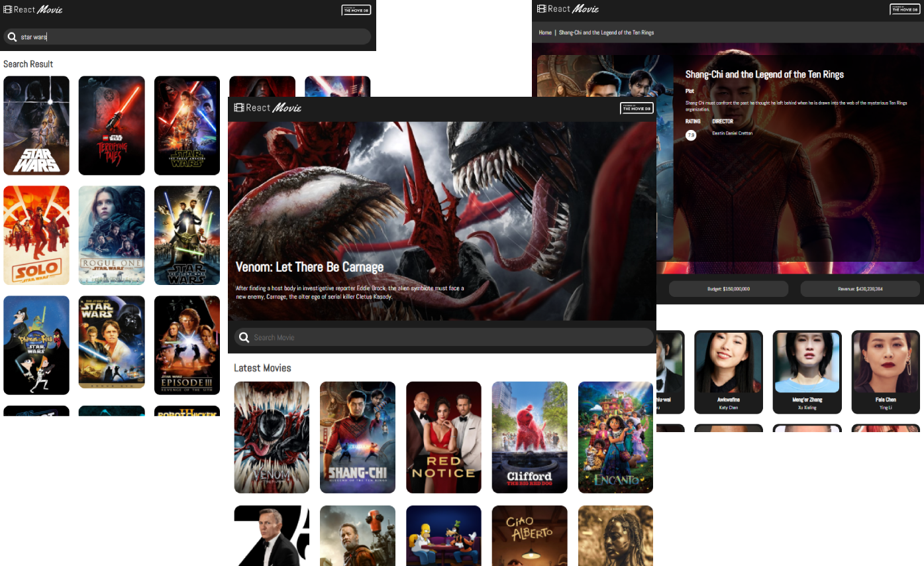Screen dimensions: 924x566
Task: Click the 'RATING' label
Action: (693, 121)
